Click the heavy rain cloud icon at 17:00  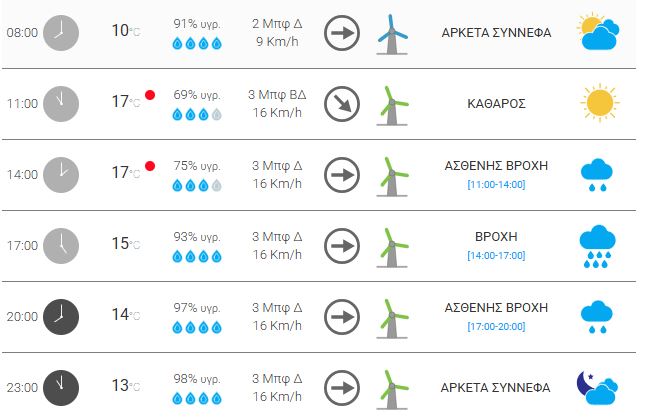(x=599, y=245)
